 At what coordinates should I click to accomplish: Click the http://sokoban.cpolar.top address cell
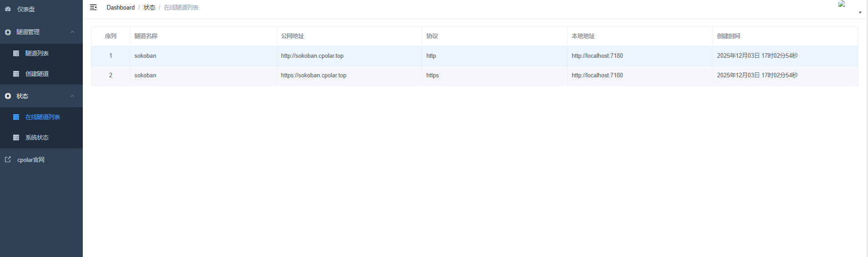[312, 56]
